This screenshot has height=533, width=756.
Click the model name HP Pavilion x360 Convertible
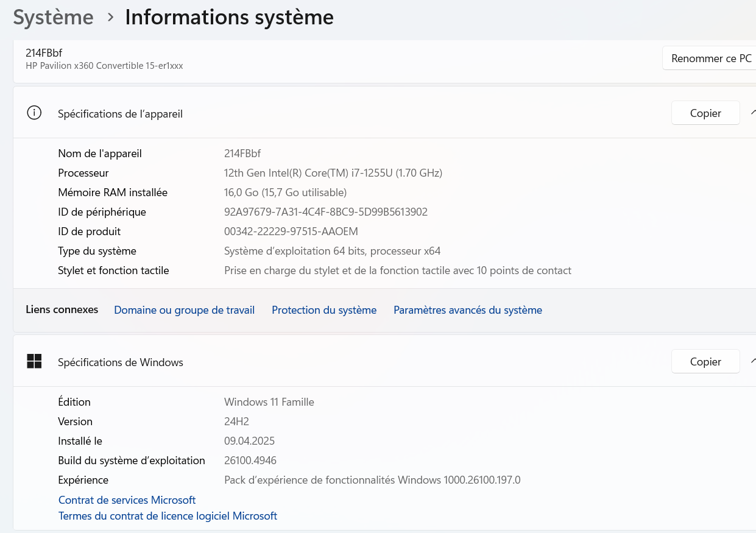click(104, 65)
